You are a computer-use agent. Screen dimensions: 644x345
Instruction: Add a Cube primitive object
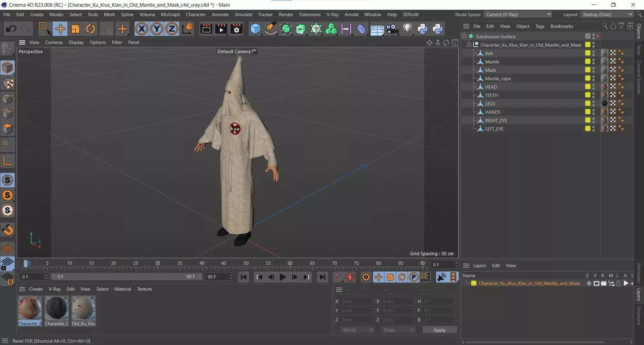255,29
